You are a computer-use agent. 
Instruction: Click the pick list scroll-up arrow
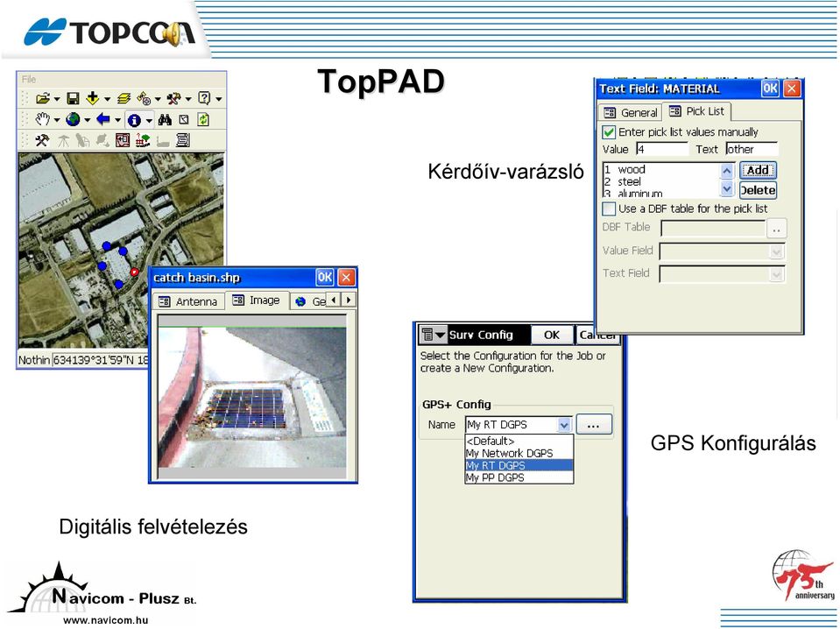coord(726,171)
